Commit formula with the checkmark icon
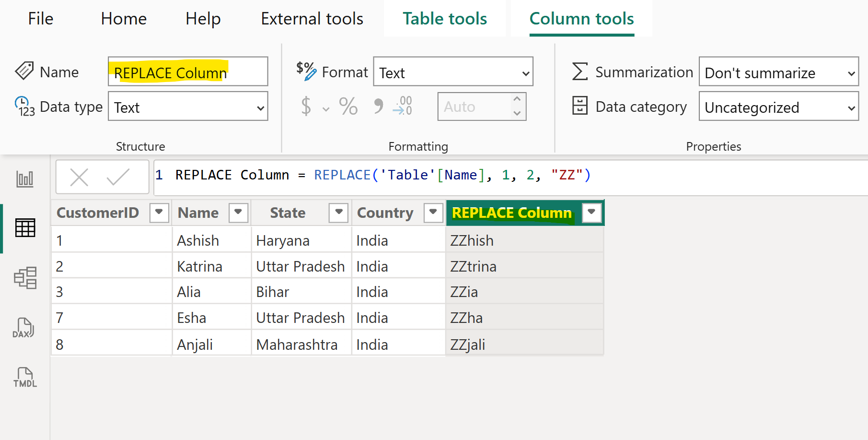 click(x=118, y=177)
